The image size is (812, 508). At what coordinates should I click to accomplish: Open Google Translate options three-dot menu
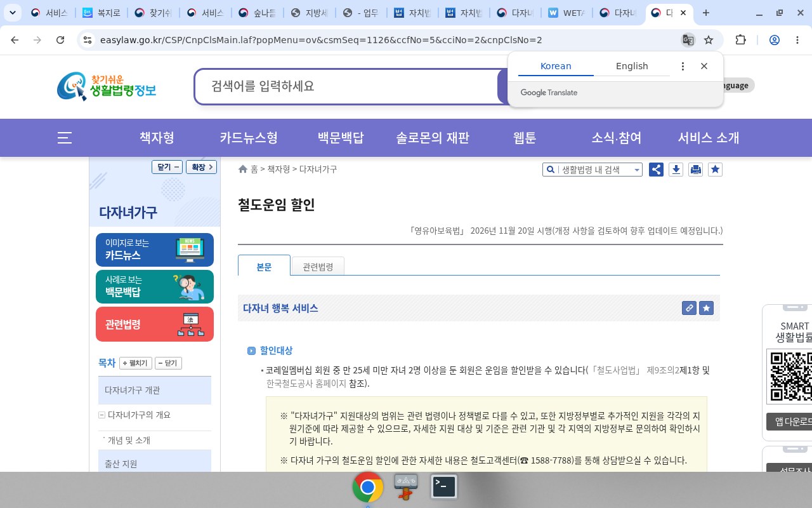[x=683, y=66]
